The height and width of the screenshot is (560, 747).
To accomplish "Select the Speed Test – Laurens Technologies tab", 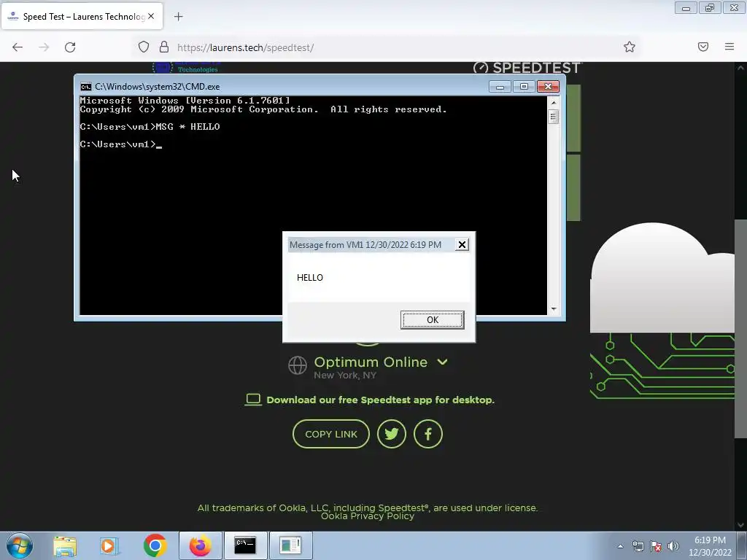I will (82, 16).
